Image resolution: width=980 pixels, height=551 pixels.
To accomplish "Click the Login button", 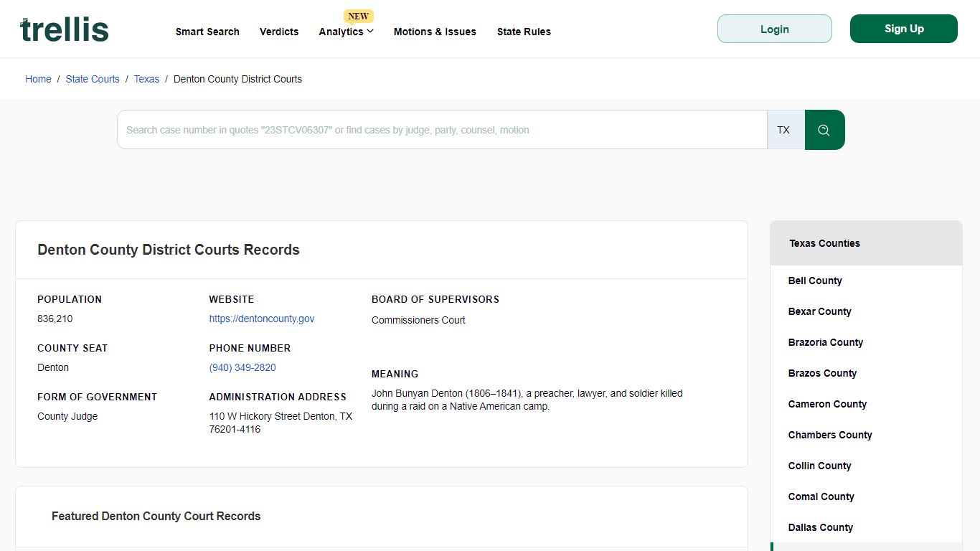I will tap(775, 29).
